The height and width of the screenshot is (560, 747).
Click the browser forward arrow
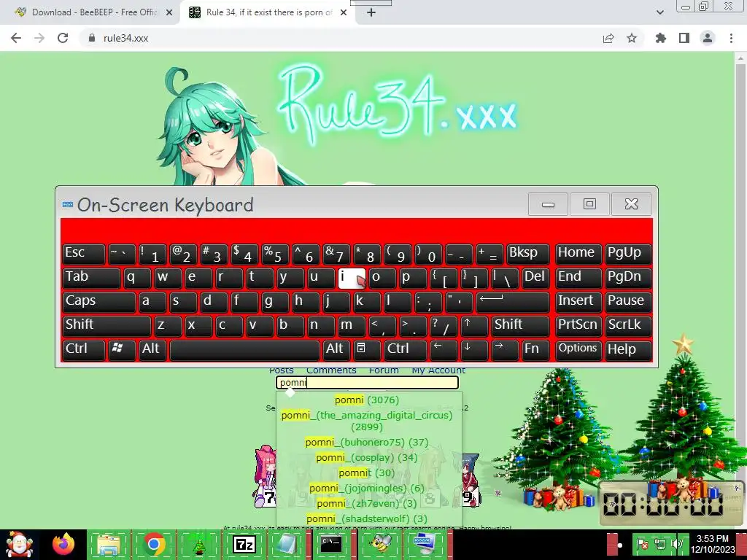[39, 38]
